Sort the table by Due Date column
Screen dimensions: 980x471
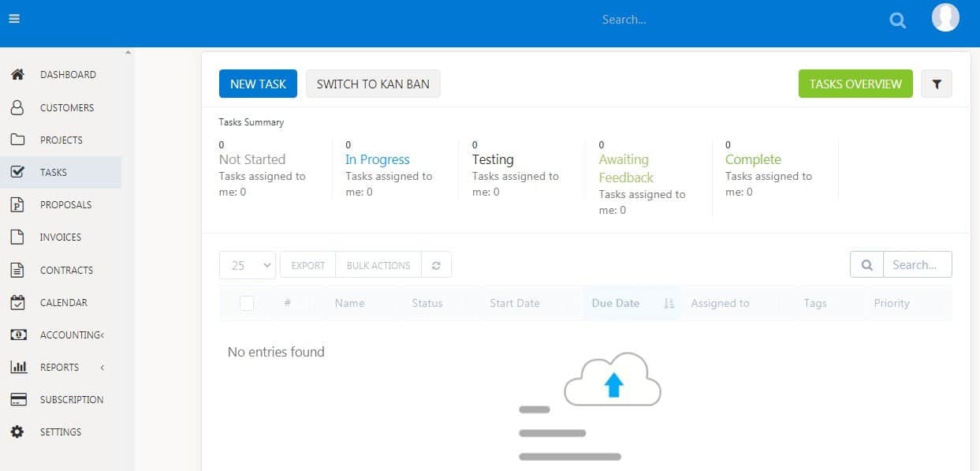click(616, 303)
